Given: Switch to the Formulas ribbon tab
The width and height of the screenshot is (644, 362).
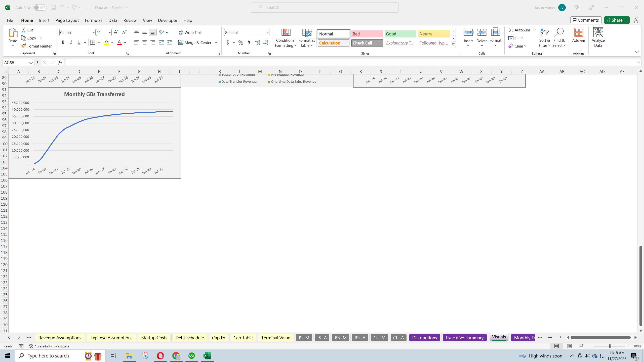Looking at the screenshot, I should [x=93, y=20].
